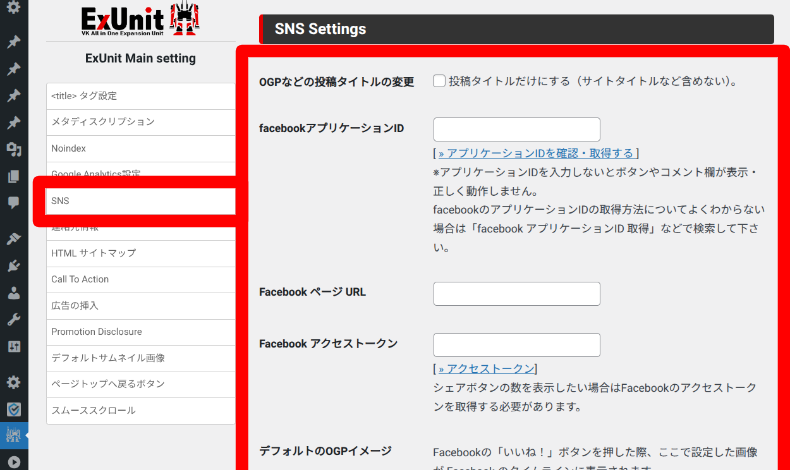Screen dimensions: 790x470
Task: Open the Pages icon in admin sidebar
Action: click(x=14, y=176)
